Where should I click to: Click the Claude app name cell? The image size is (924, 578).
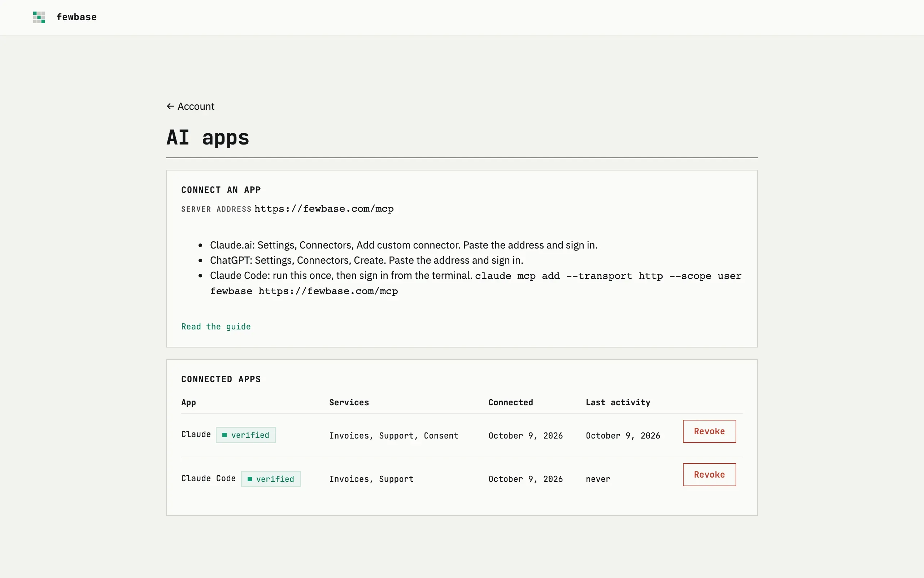tap(196, 435)
